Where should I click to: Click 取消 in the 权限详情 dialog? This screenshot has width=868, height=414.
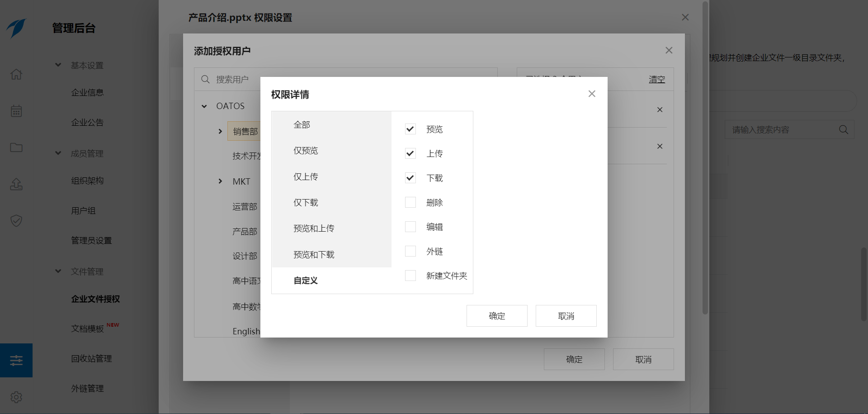click(x=566, y=316)
